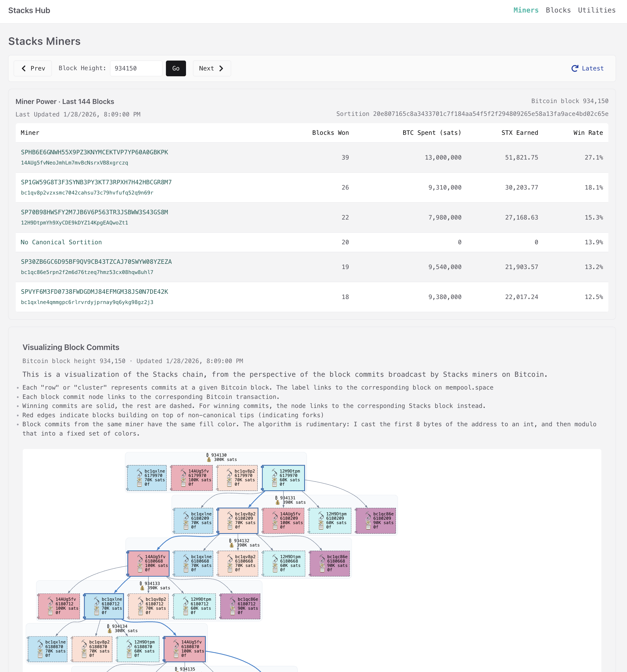The width and height of the screenshot is (627, 672).
Task: Click the Block Height input field
Action: point(136,69)
